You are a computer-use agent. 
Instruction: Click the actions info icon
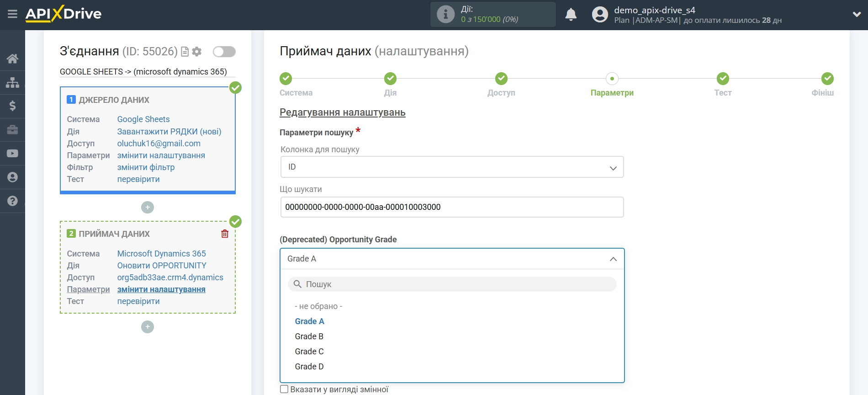pos(445,14)
